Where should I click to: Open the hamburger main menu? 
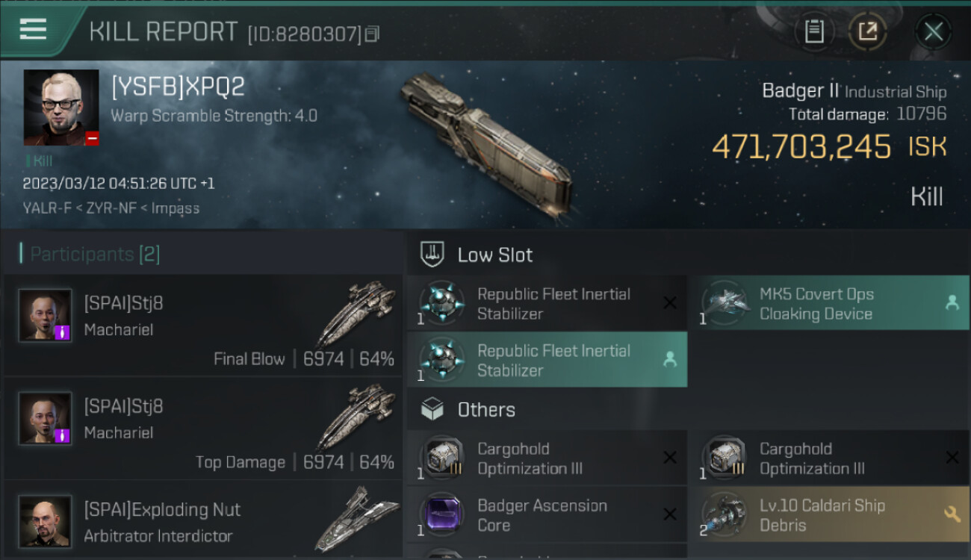(x=33, y=30)
